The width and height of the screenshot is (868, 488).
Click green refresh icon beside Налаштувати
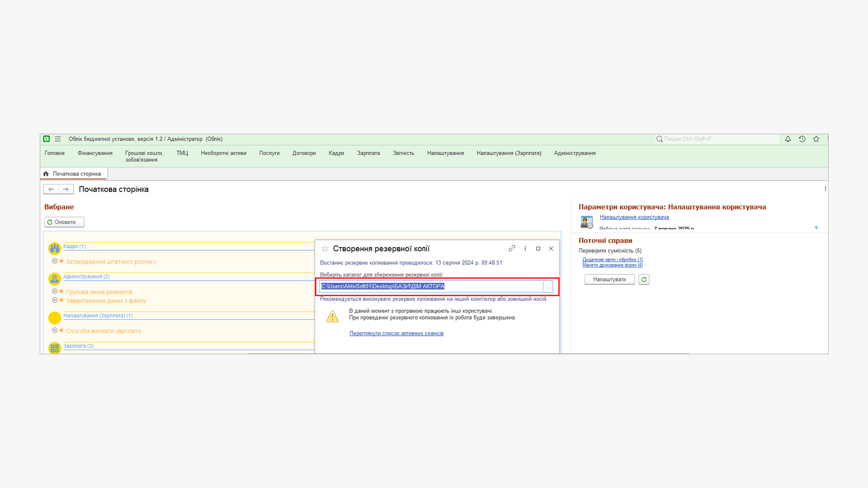tap(644, 280)
